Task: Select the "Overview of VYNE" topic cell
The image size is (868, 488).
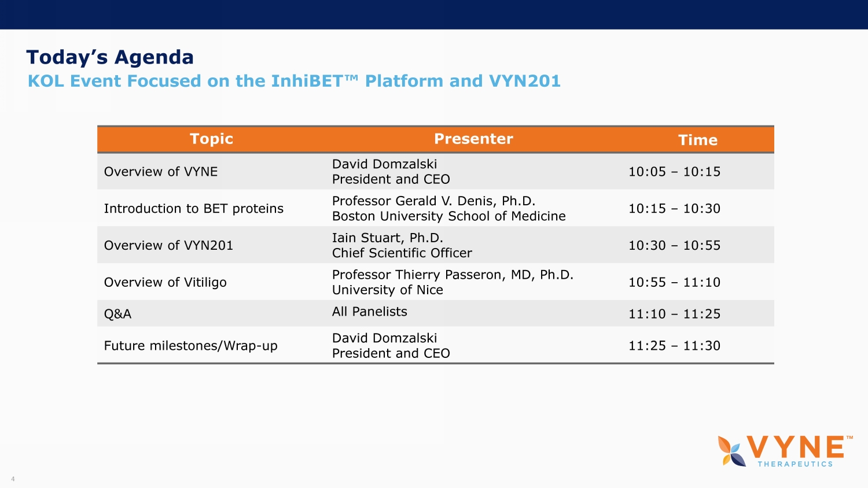Action: (161, 172)
